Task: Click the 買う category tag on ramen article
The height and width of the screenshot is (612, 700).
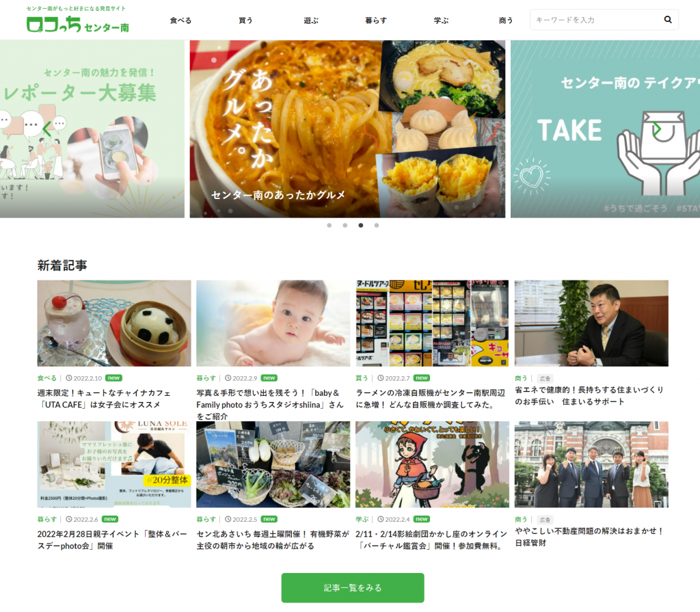Action: point(361,378)
